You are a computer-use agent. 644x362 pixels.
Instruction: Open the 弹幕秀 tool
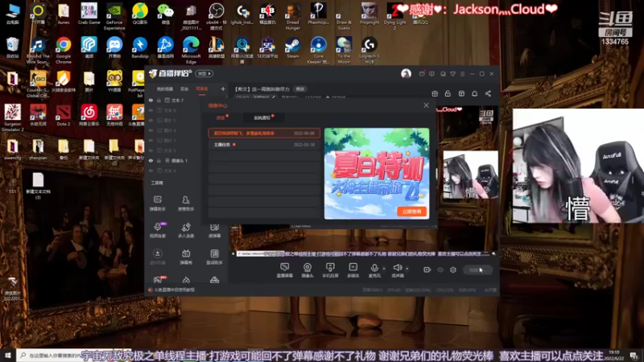[x=186, y=257]
